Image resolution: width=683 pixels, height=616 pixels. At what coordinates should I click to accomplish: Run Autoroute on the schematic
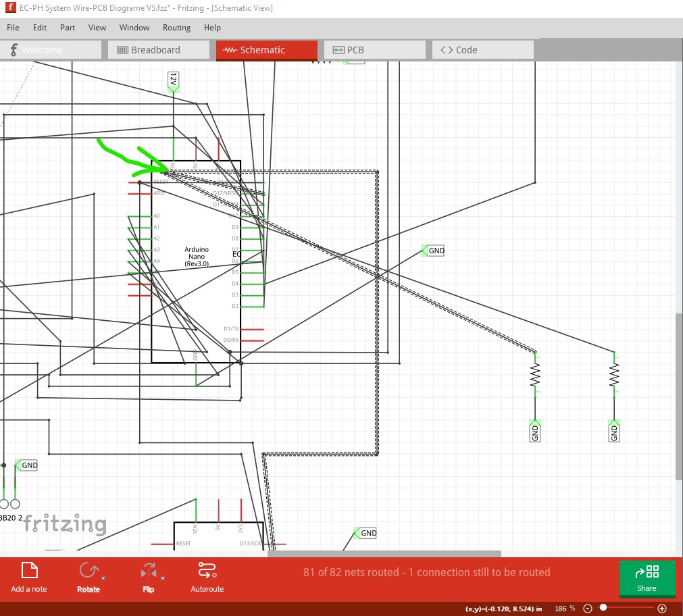[207, 577]
